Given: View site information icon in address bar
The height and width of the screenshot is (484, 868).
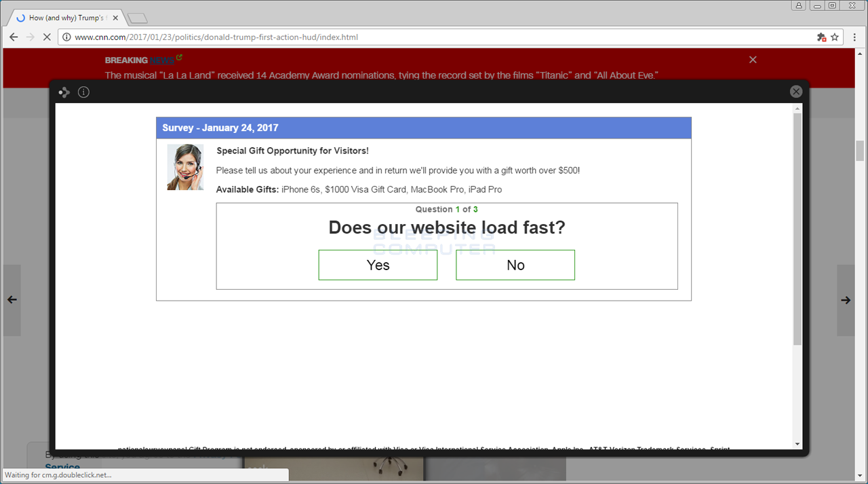Looking at the screenshot, I should 66,37.
